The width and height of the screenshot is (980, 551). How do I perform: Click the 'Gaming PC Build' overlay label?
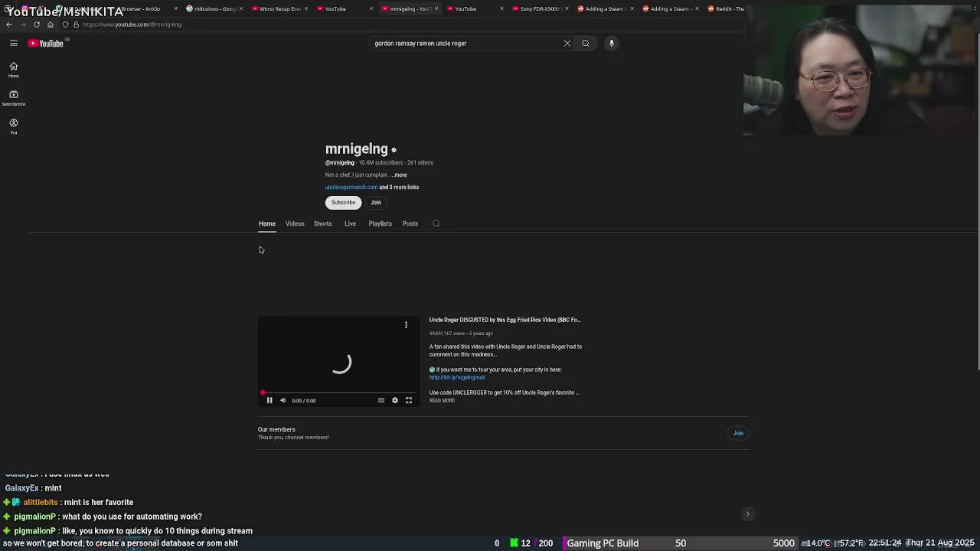(603, 543)
